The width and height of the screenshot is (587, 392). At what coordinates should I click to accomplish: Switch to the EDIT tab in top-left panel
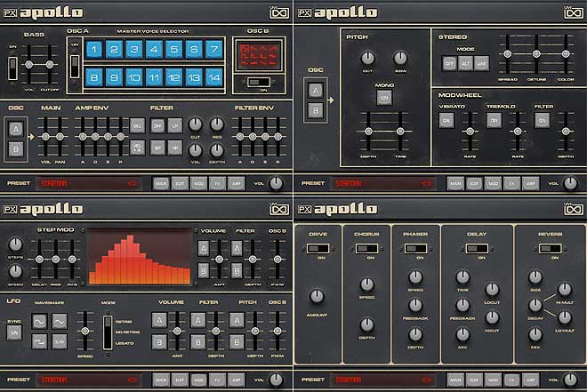[181, 184]
